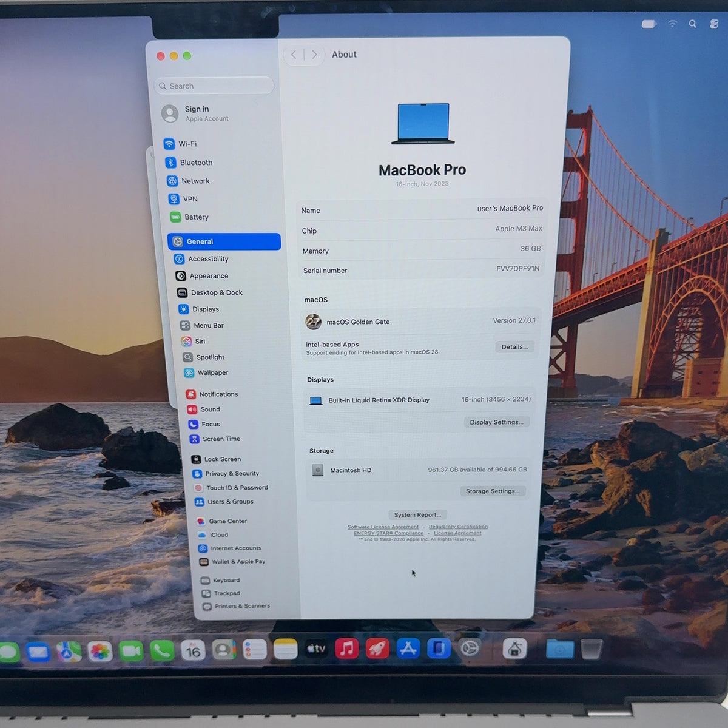728x728 pixels.
Task: Open Wallpaper settings
Action: pyautogui.click(x=206, y=373)
